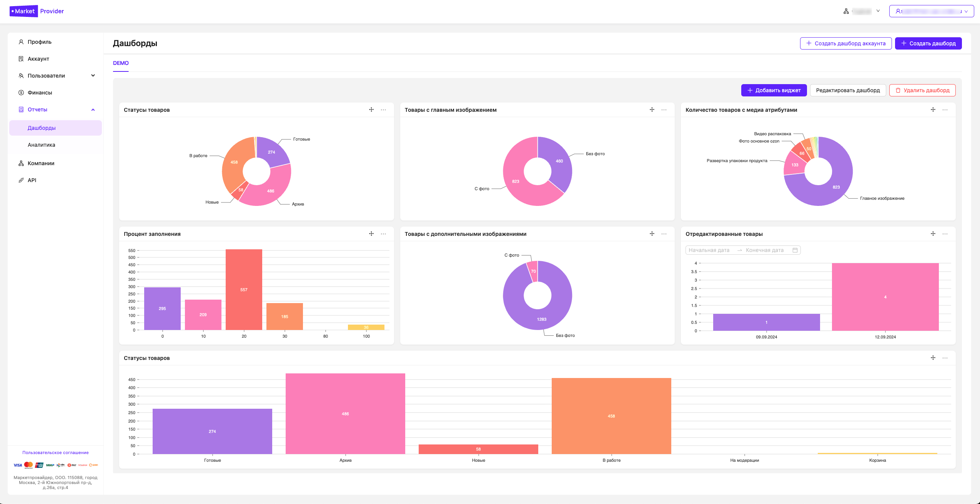
Task: Click the 557 bar in Процент заполнения chart
Action: click(244, 290)
